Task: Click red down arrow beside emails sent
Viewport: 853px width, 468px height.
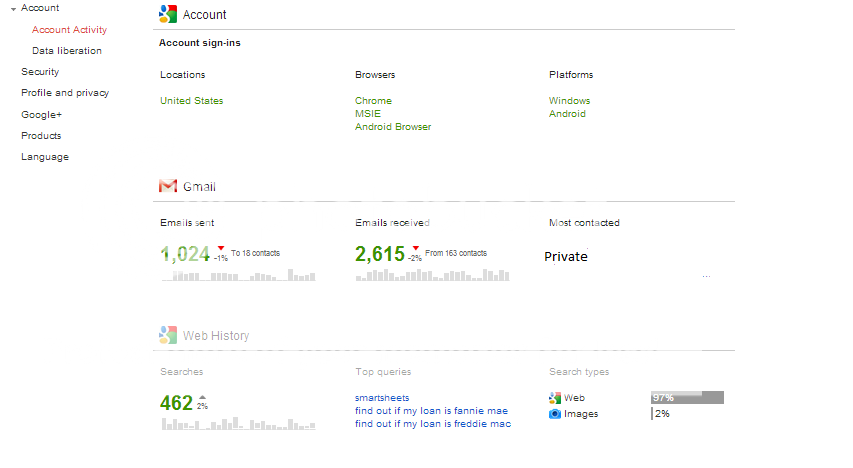Action: [221, 248]
